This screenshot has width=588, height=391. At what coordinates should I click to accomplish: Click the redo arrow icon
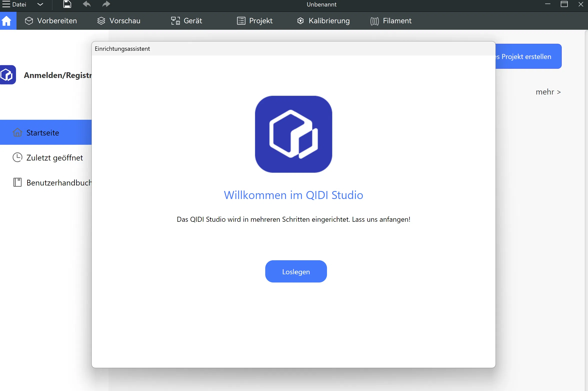pyautogui.click(x=106, y=4)
